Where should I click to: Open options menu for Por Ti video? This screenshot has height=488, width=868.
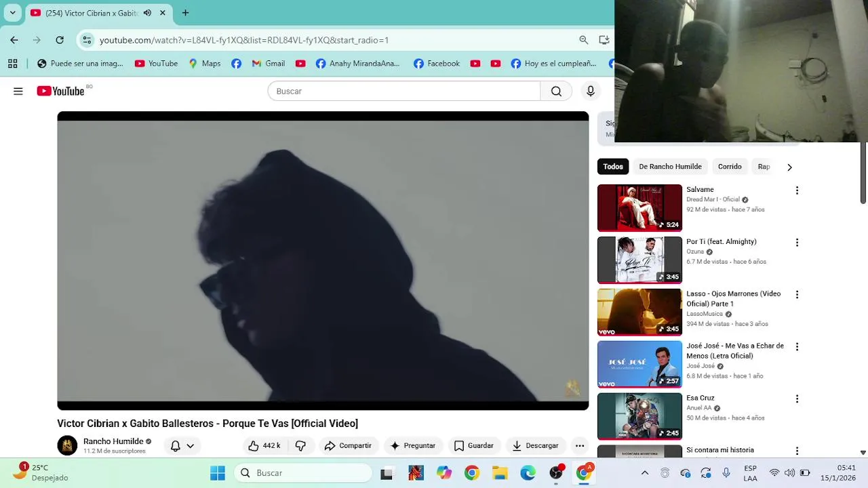[797, 243]
